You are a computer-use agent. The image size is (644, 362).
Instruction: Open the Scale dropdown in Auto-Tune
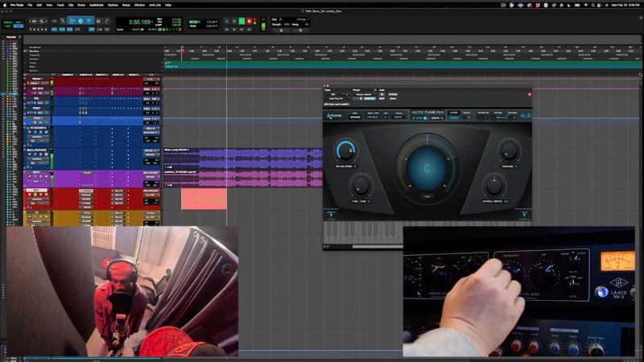tap(398, 117)
